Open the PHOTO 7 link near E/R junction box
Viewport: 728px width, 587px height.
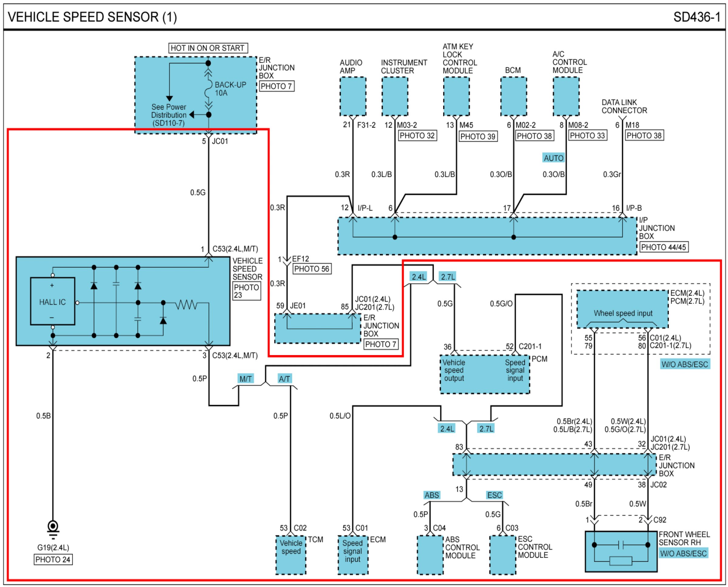pos(276,86)
